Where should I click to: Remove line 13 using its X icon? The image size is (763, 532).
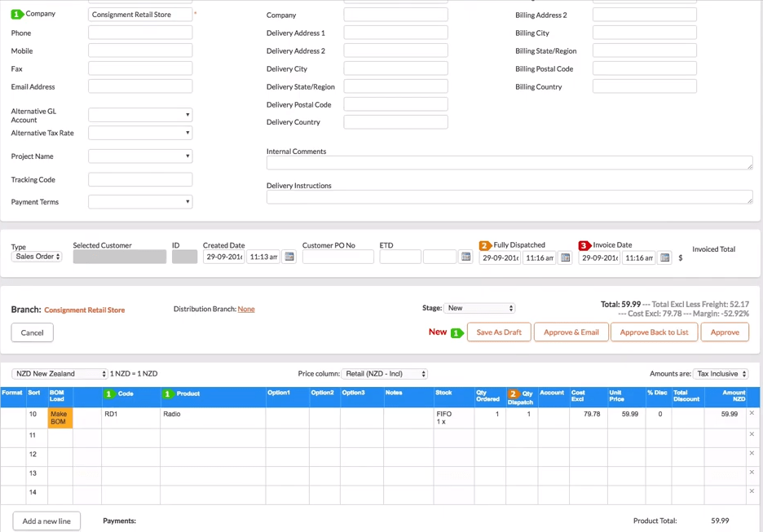[x=752, y=473]
